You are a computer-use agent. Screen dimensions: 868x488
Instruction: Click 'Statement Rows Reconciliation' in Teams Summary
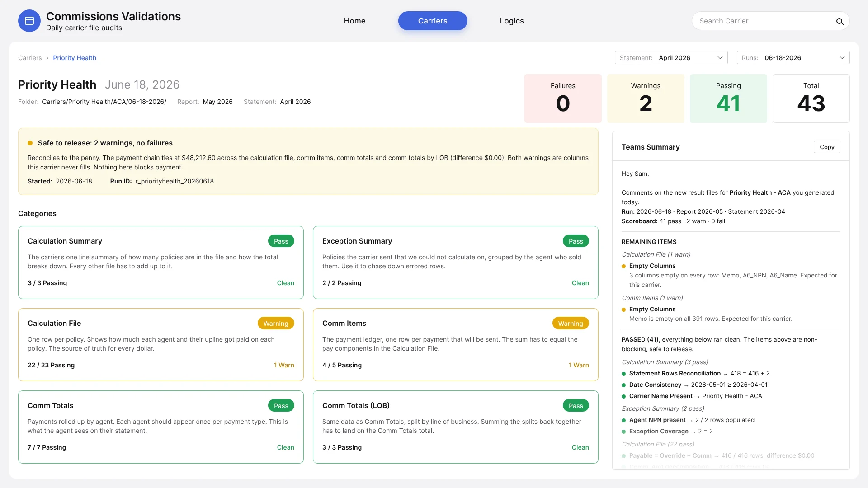(675, 373)
